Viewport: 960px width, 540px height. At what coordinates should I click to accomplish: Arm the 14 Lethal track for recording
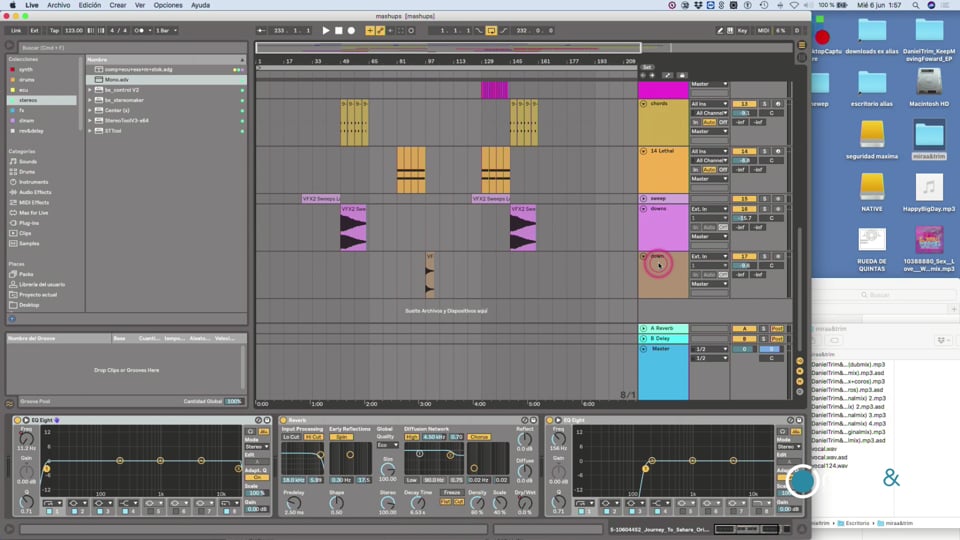click(778, 151)
